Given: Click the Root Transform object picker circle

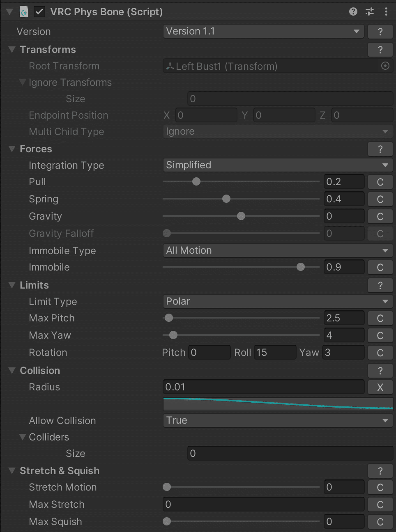Looking at the screenshot, I should tap(385, 66).
